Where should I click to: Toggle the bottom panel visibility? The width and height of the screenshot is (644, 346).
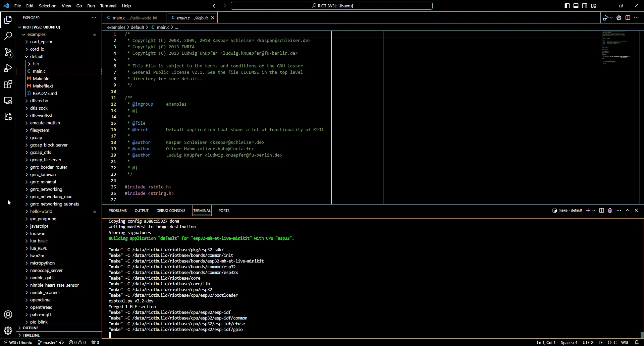click(x=576, y=6)
